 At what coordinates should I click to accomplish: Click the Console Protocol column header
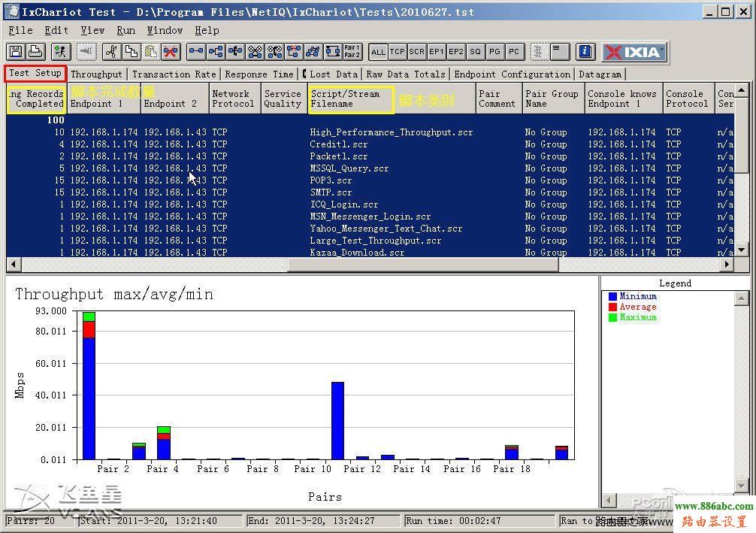pos(688,98)
